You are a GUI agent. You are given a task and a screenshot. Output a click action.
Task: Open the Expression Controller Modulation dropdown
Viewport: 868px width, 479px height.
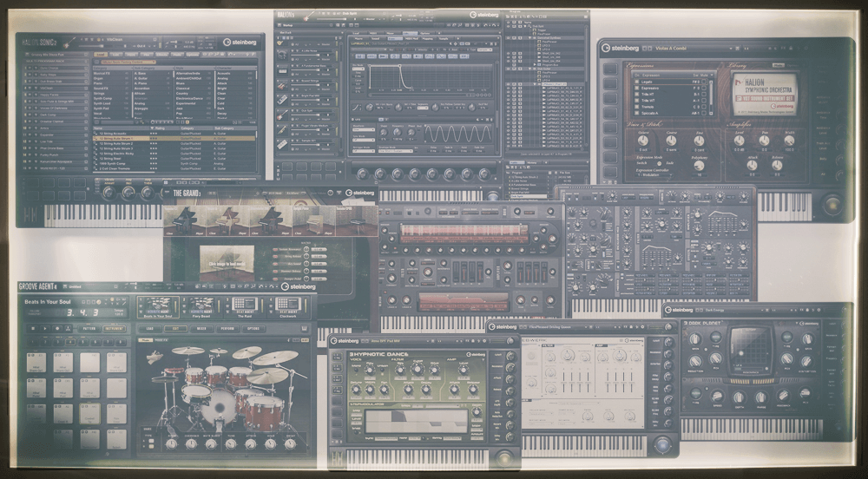pos(654,174)
